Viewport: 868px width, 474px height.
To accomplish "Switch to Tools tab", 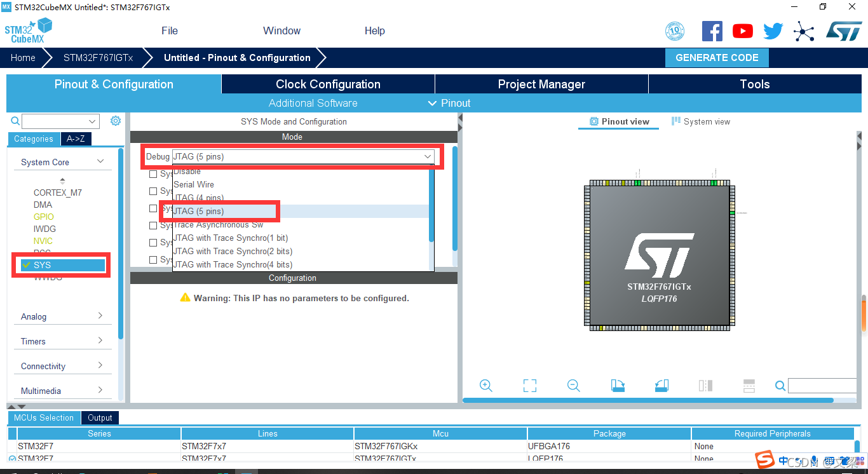I will 755,84.
